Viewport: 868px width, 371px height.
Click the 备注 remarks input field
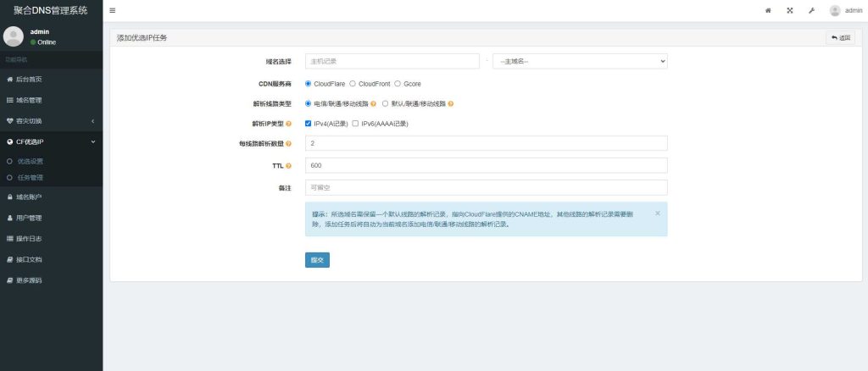(x=486, y=187)
